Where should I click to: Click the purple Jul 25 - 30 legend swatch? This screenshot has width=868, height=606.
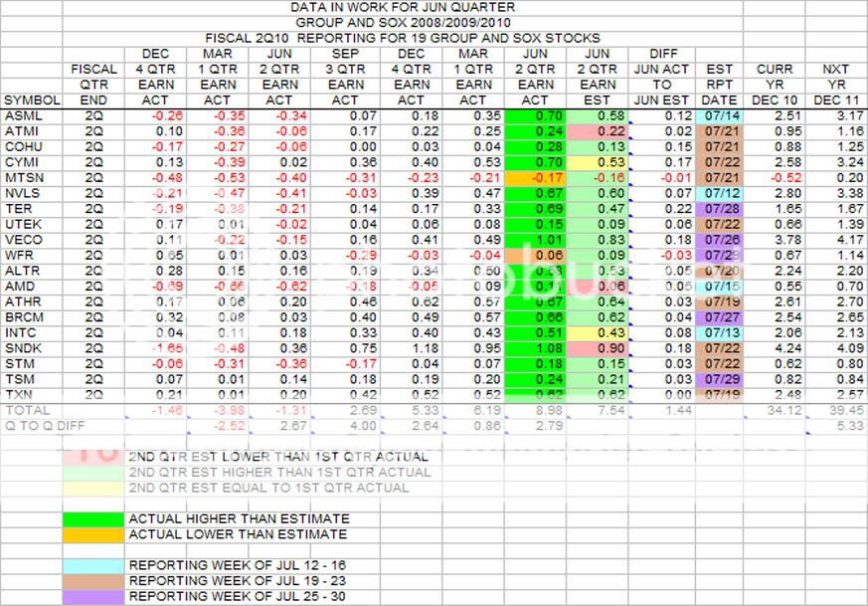click(94, 595)
